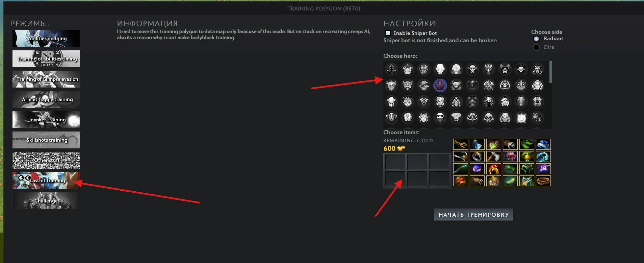Click the first empty inventory slot
Viewport: 644px width, 263px height.
point(395,162)
